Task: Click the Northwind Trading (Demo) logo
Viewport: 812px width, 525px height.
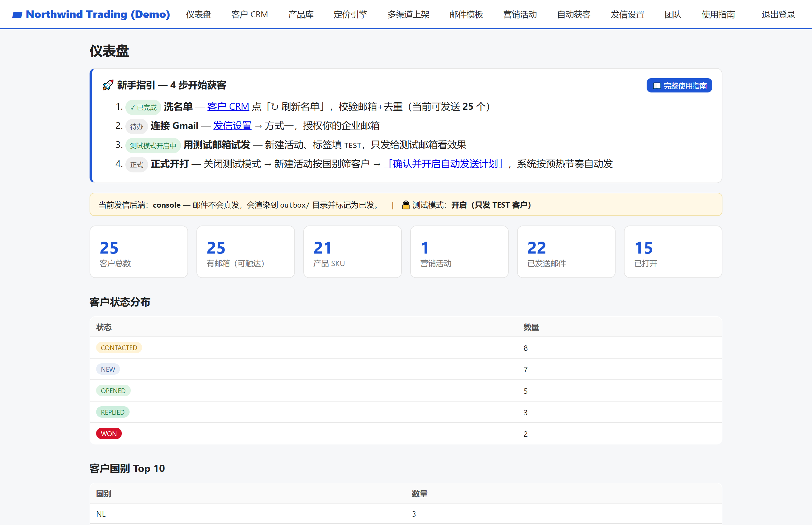Action: point(91,14)
